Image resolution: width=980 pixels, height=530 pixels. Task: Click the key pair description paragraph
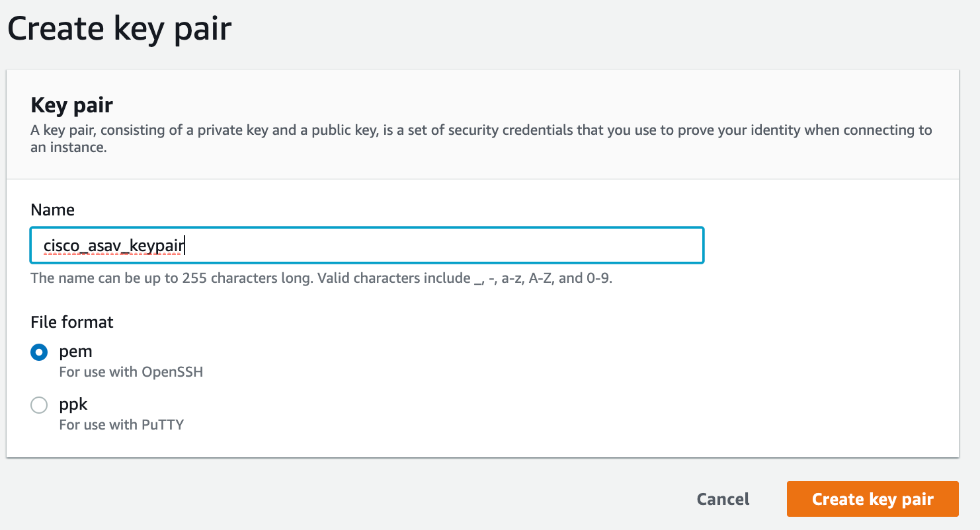(x=481, y=138)
